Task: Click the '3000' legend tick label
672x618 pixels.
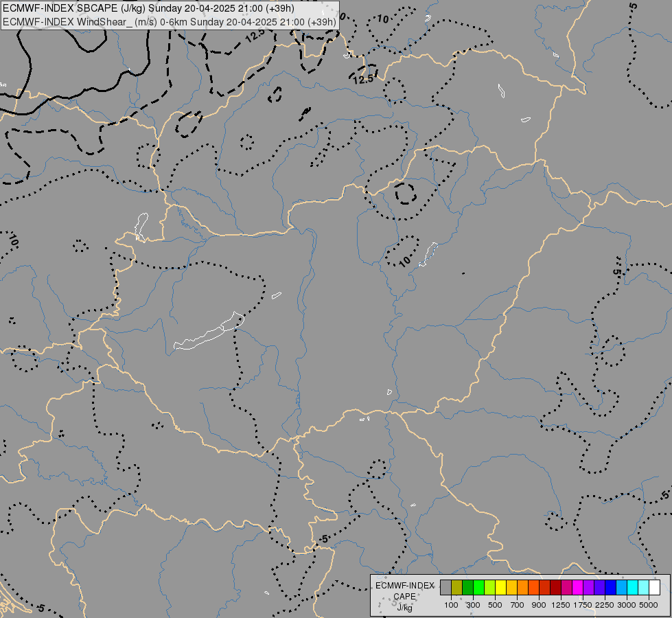Action: pos(627,605)
